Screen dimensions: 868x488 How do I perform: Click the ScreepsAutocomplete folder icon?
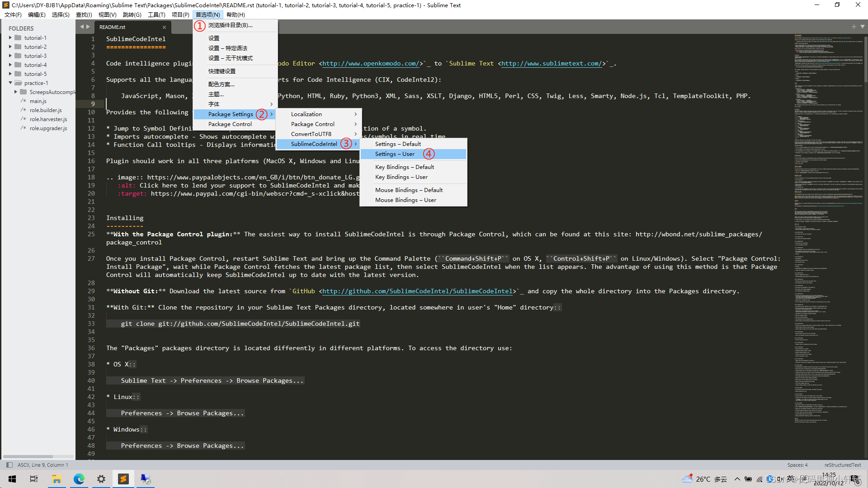[24, 92]
